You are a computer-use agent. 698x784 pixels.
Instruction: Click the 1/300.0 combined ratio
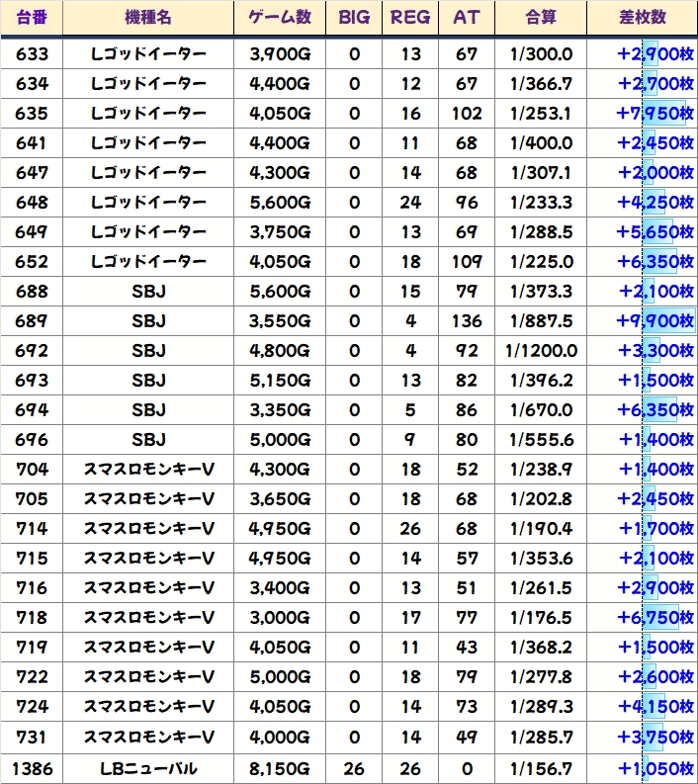(x=541, y=54)
